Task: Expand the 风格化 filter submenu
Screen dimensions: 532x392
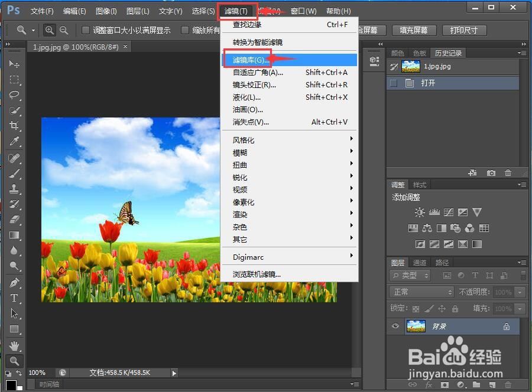Action: click(x=290, y=139)
